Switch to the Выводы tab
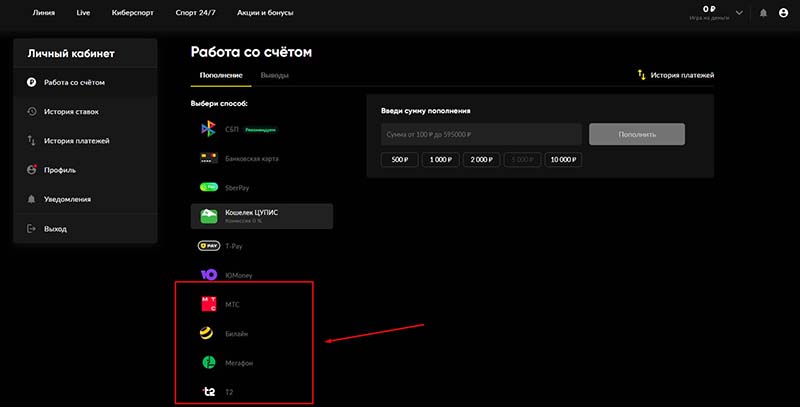Screen dimensions: 800x407 pyautogui.click(x=274, y=75)
